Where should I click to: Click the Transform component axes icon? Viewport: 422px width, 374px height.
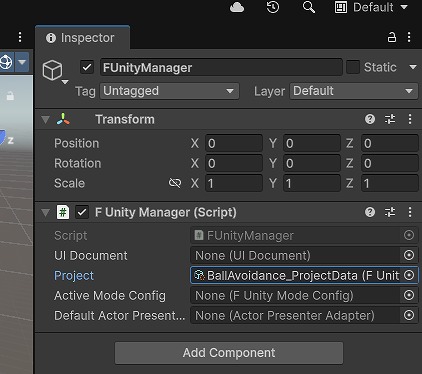pyautogui.click(x=63, y=119)
